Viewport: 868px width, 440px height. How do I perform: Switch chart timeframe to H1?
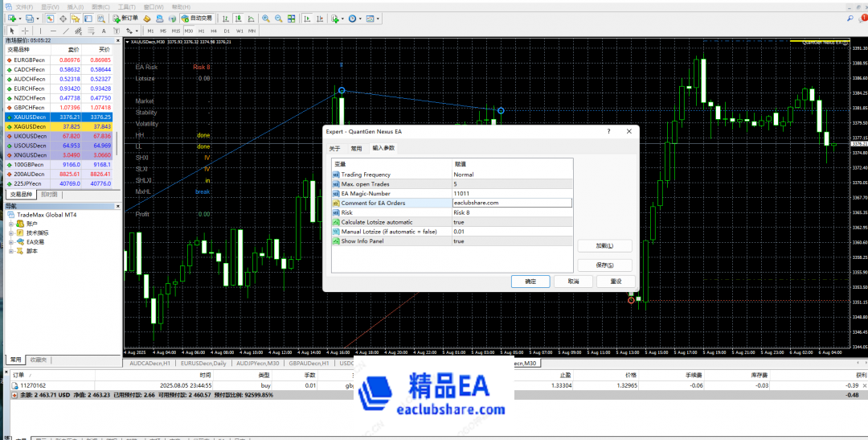(202, 31)
